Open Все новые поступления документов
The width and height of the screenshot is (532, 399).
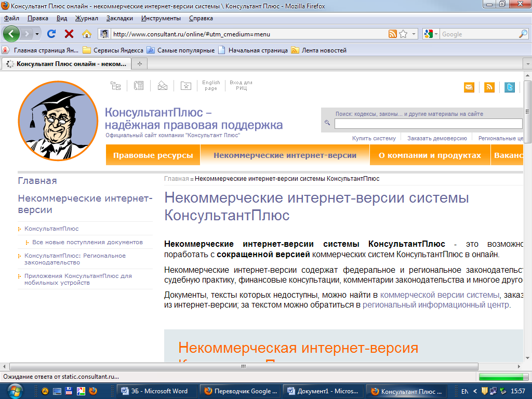tap(87, 242)
